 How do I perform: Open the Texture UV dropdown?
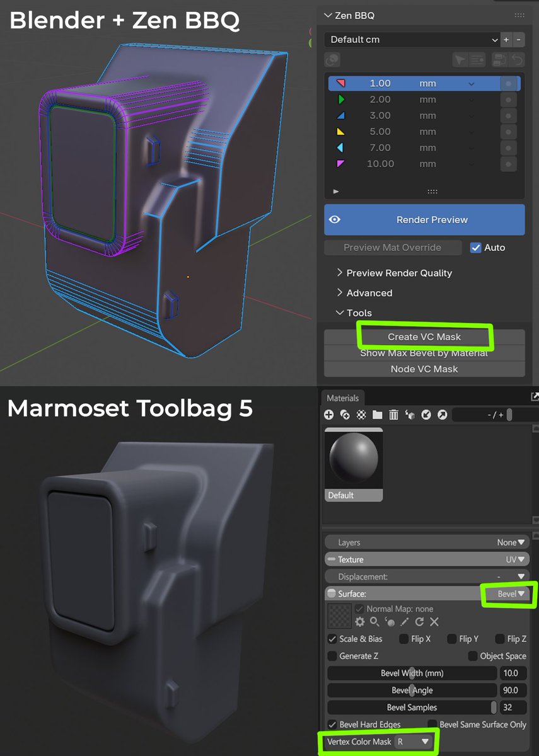pyautogui.click(x=516, y=559)
